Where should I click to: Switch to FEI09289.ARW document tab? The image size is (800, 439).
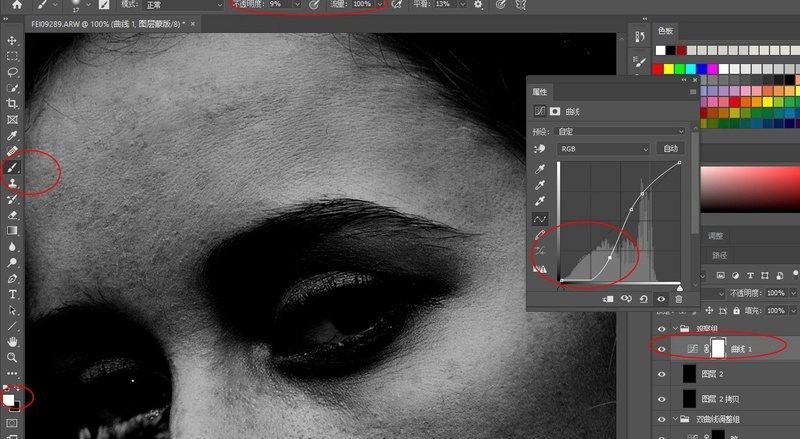tap(109, 24)
